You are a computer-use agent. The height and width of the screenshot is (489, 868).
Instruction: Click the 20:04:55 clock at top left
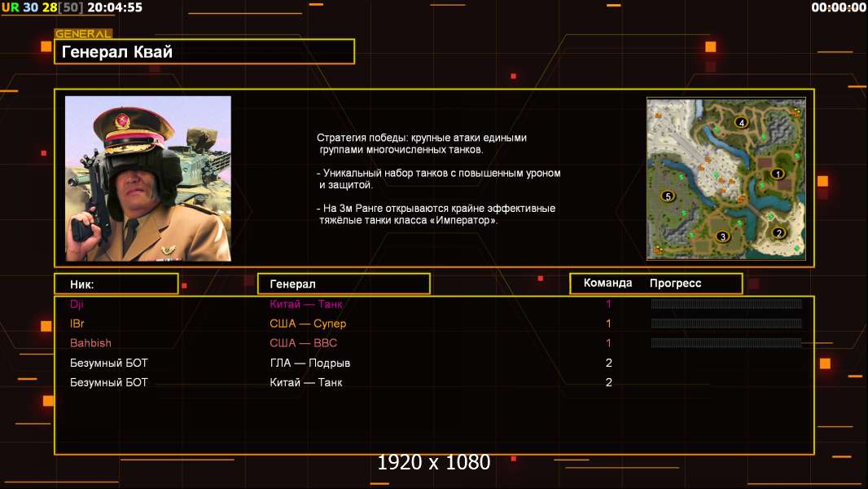tap(114, 7)
